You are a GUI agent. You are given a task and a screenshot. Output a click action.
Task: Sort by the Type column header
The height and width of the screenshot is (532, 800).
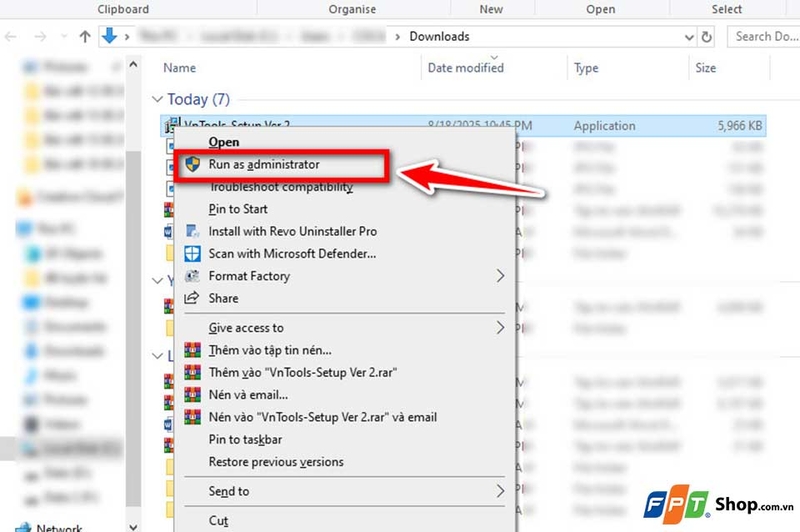(x=586, y=68)
